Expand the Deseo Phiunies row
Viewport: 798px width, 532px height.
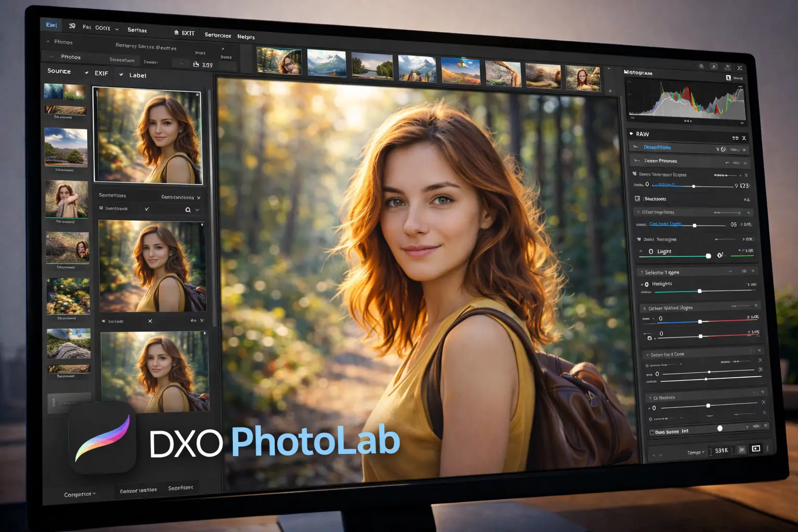tap(636, 161)
